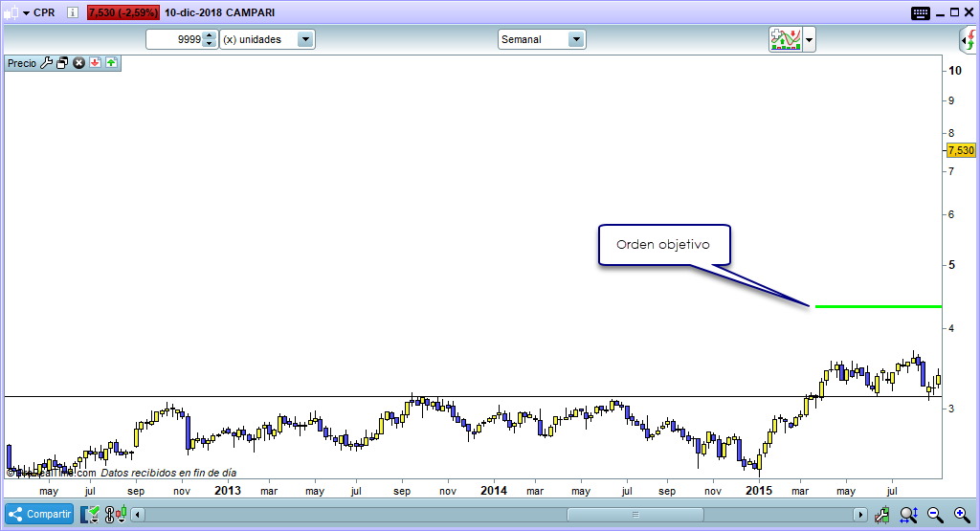Open the Semanal timeframe dropdown
Screen dimensions: 980x531
click(575, 39)
